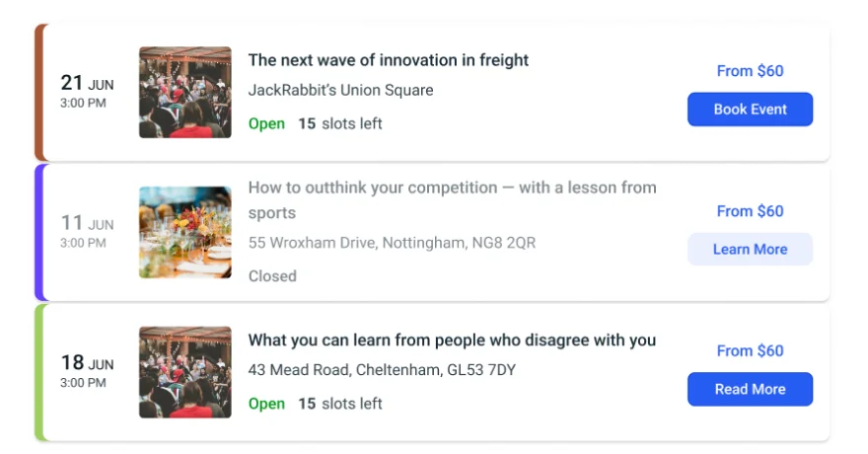The height and width of the screenshot is (454, 868).
Task: Click 'From $60' price on the closed event
Action: click(x=750, y=211)
